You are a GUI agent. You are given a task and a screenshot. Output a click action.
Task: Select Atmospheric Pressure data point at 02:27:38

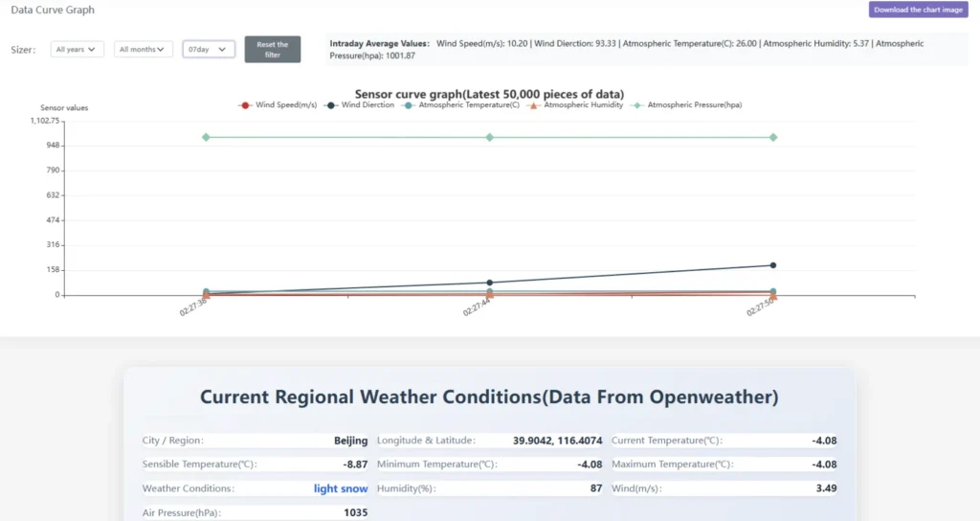206,137
